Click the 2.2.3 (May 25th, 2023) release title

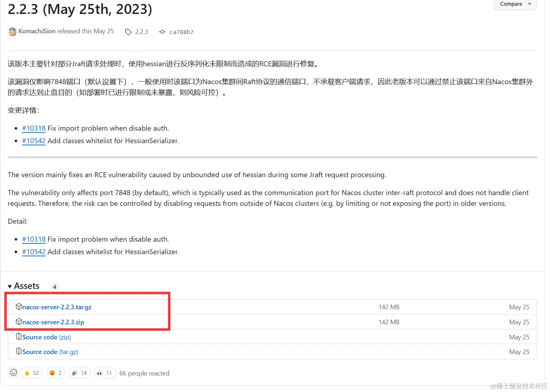click(80, 9)
